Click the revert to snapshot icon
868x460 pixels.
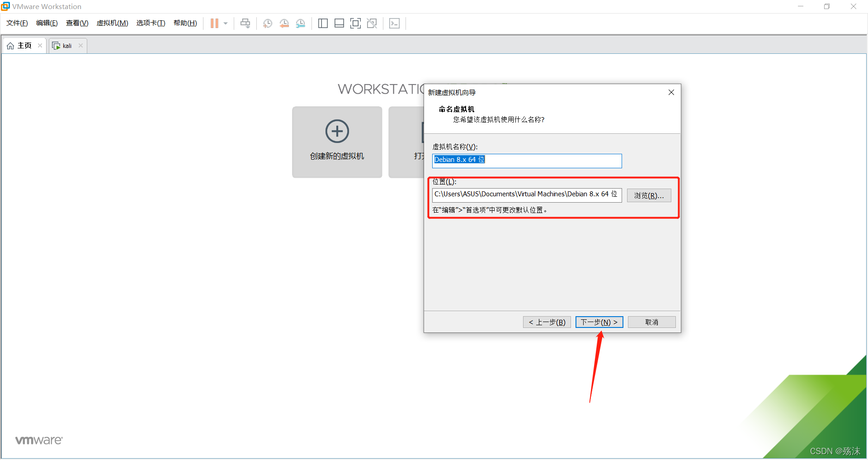pos(284,24)
